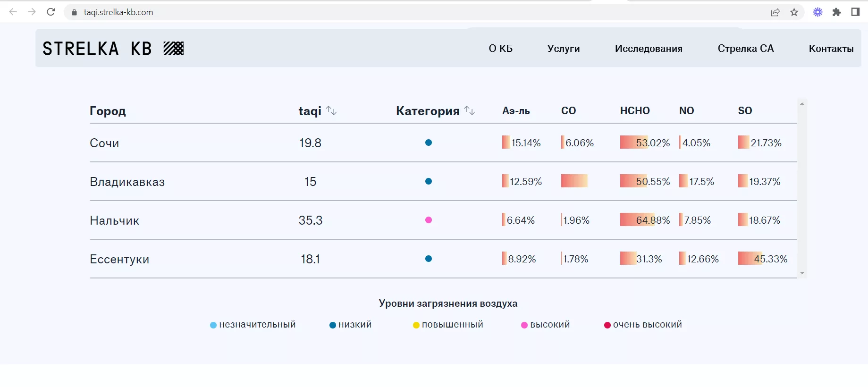Click the browser forward arrow
Viewport: 868px width, 387px height.
32,12
